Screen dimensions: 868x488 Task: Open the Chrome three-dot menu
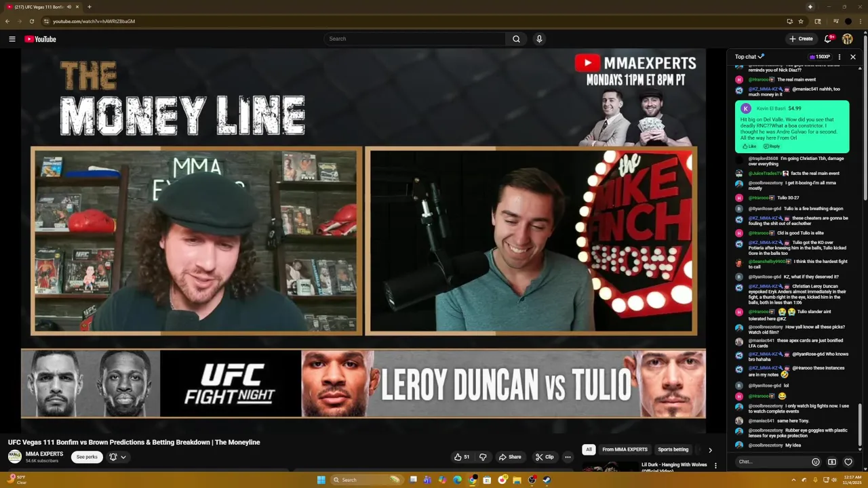(861, 21)
